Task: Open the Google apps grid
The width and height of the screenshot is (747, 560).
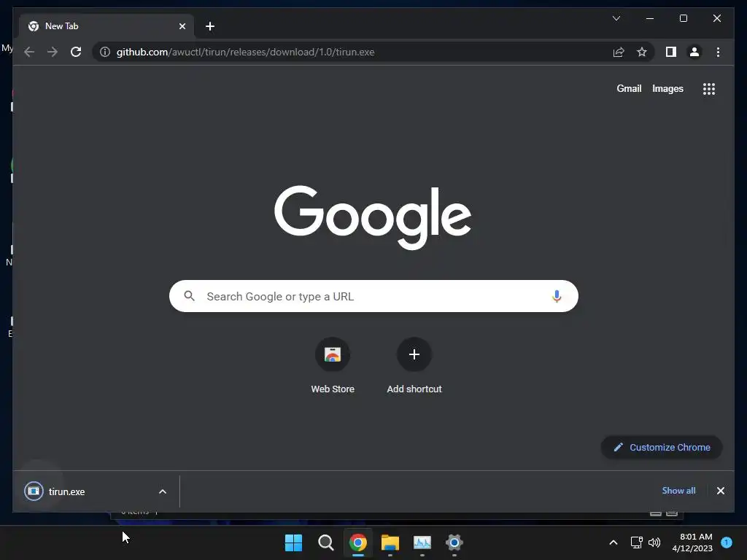Action: pos(709,89)
